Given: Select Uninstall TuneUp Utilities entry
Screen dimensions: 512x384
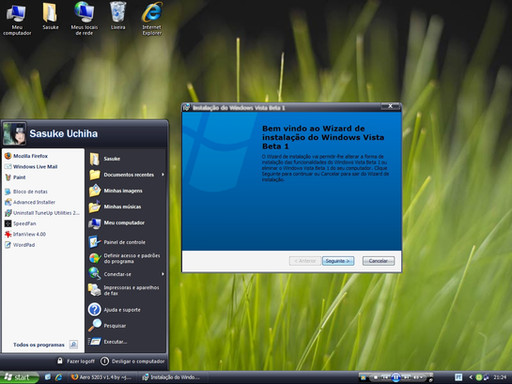Looking at the screenshot, I should (42, 213).
